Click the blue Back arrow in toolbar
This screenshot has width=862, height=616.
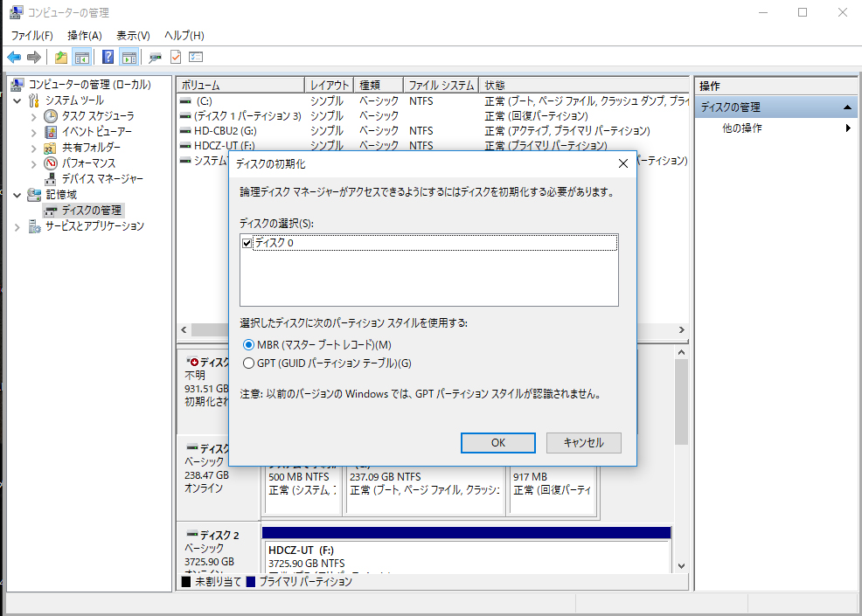tap(14, 58)
